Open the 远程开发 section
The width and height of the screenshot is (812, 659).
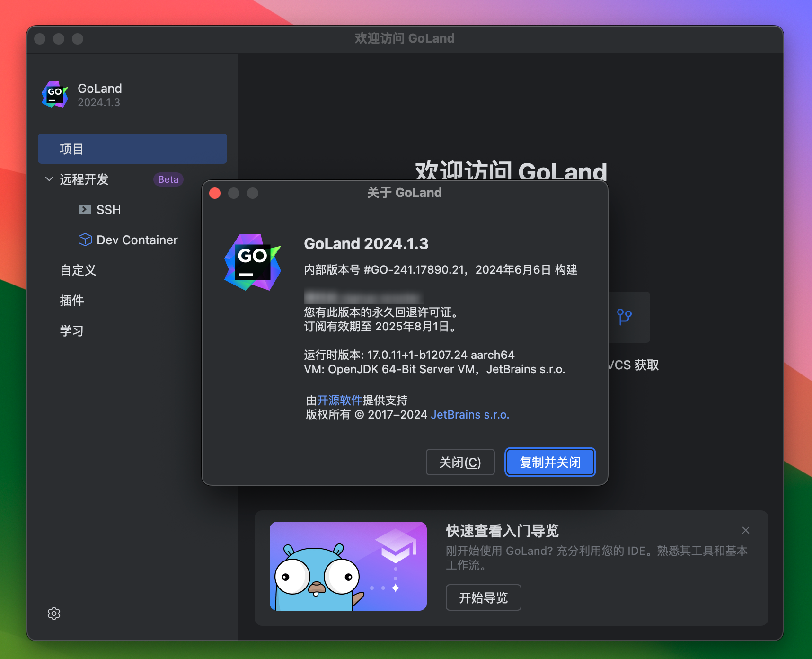click(x=84, y=179)
